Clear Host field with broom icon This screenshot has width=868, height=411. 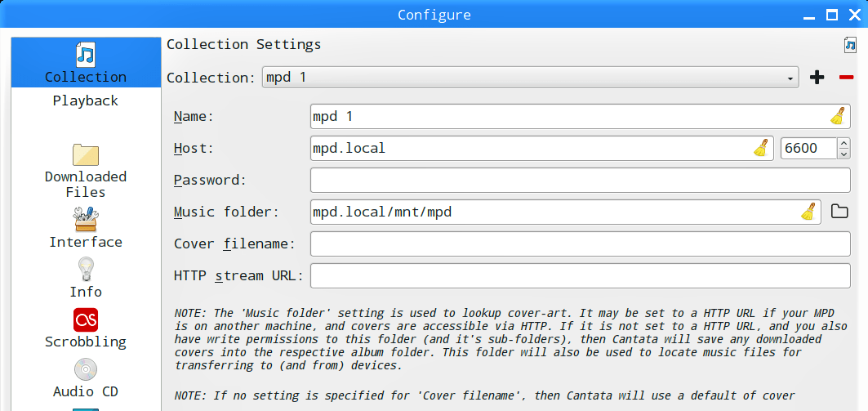pos(761,149)
